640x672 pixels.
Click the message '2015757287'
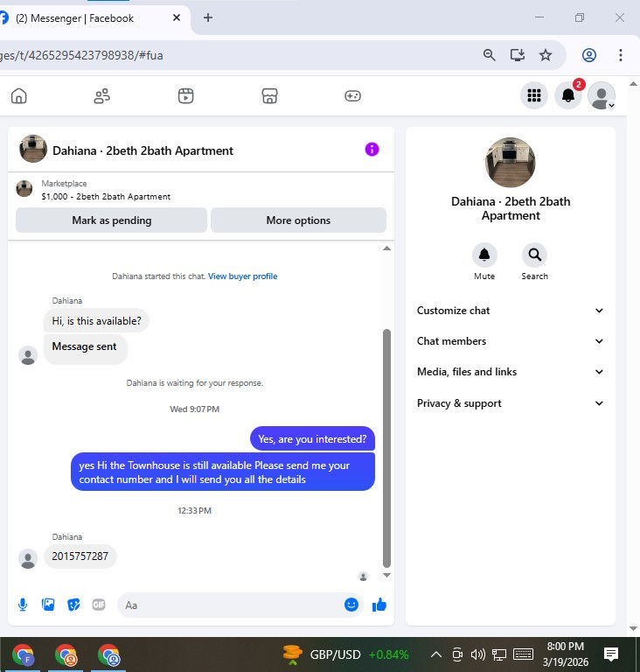point(80,556)
